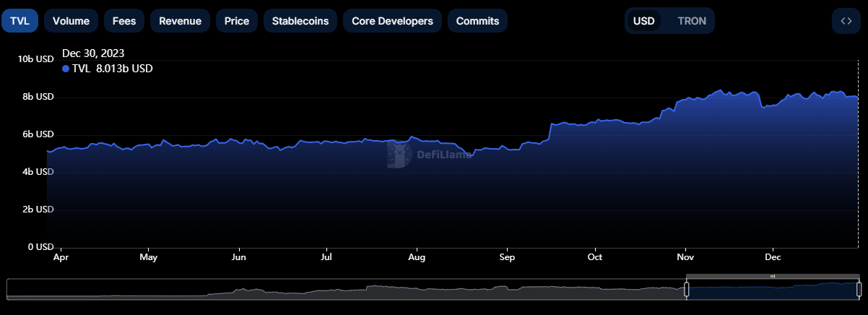Click the selected range in timeline overview
This screenshot has width=868, height=315.
pyautogui.click(x=773, y=290)
